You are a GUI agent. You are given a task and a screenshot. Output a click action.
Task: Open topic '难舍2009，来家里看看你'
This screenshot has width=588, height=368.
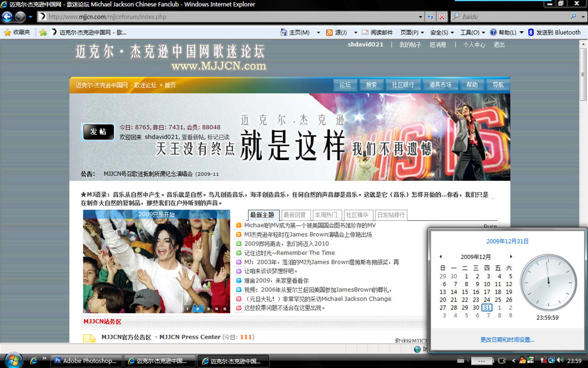pos(276,280)
